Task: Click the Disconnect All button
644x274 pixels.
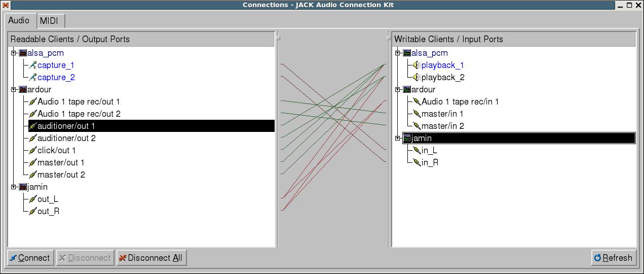Action: [x=150, y=258]
